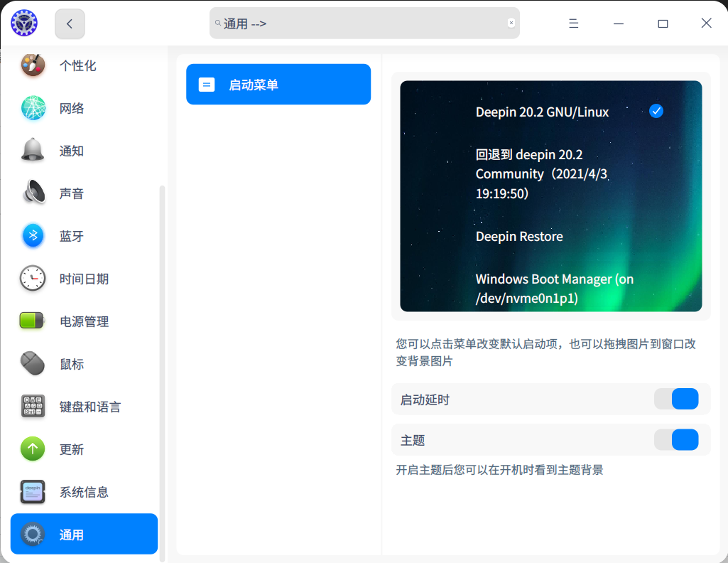Select 蓝牙 in sidebar
728x563 pixels.
[72, 236]
